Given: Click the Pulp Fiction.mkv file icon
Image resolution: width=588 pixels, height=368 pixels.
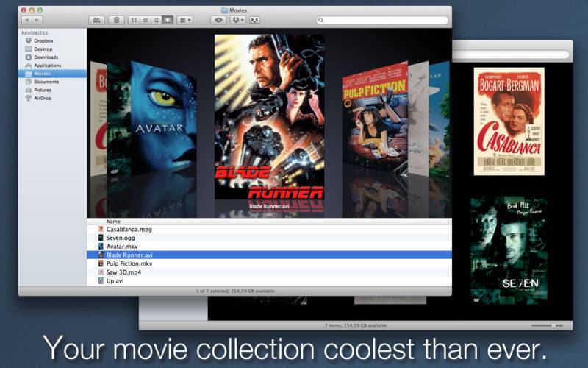Looking at the screenshot, I should 101,263.
